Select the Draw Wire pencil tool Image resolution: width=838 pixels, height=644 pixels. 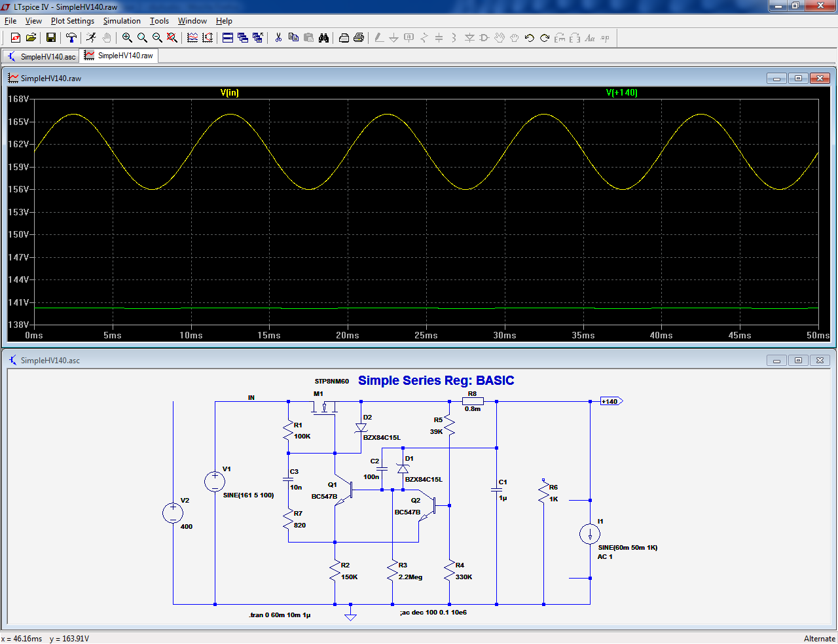click(379, 38)
